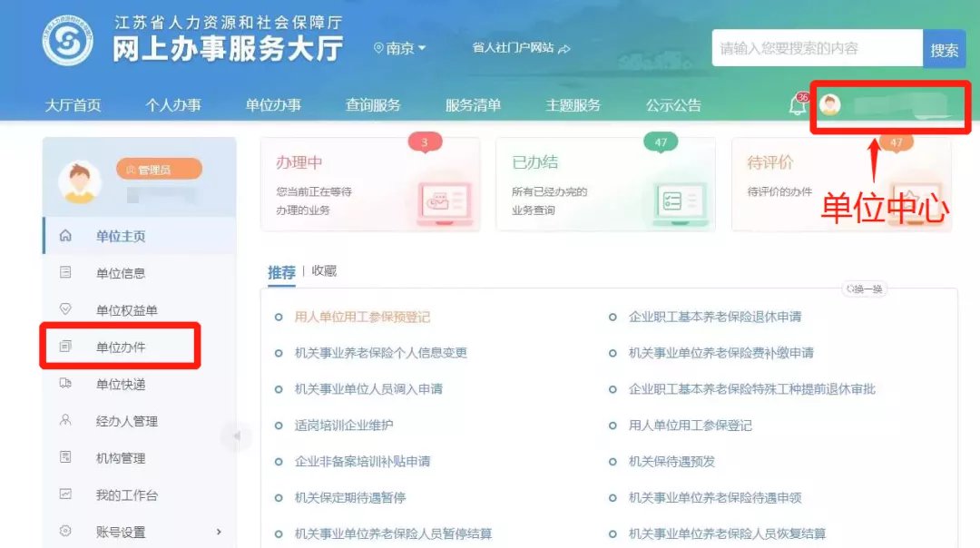Click the home icon beside 单位主页
This screenshot has height=548, width=980.
[x=65, y=236]
